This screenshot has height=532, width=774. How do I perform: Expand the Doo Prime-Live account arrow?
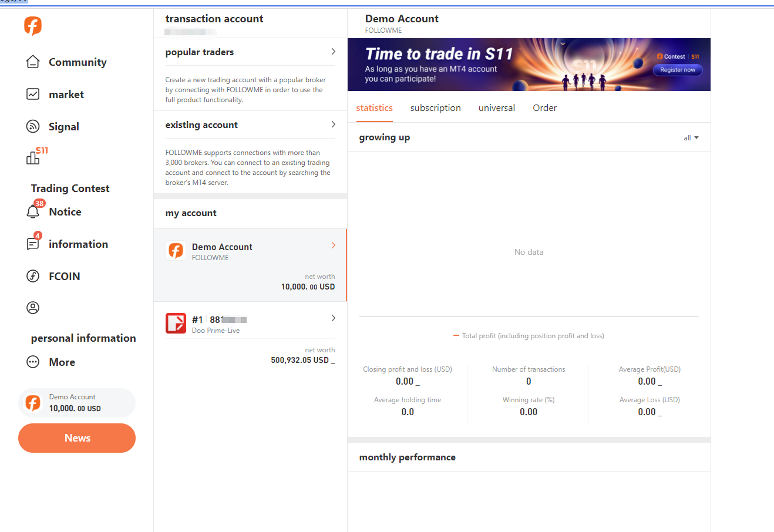333,318
